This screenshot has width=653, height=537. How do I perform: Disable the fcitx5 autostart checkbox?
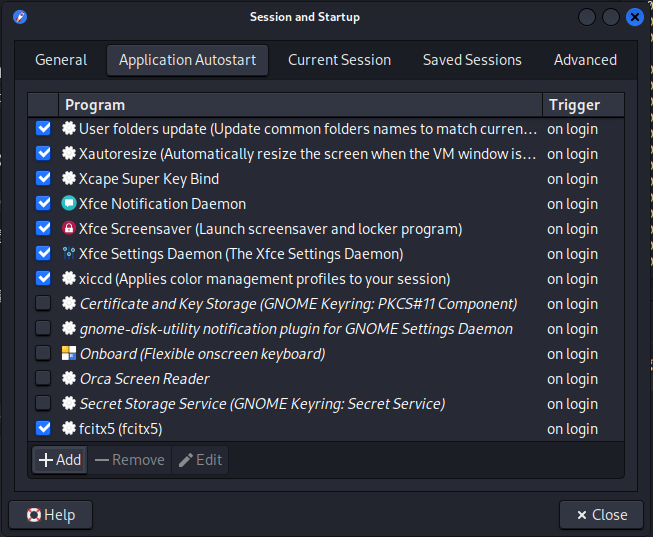[x=43, y=428]
